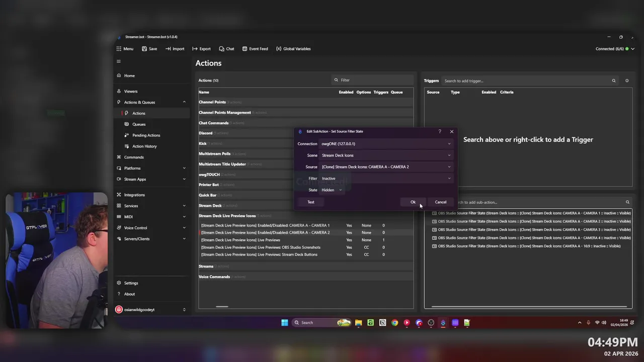Open Event Feed in toolbar
644x362 pixels.
(x=255, y=49)
